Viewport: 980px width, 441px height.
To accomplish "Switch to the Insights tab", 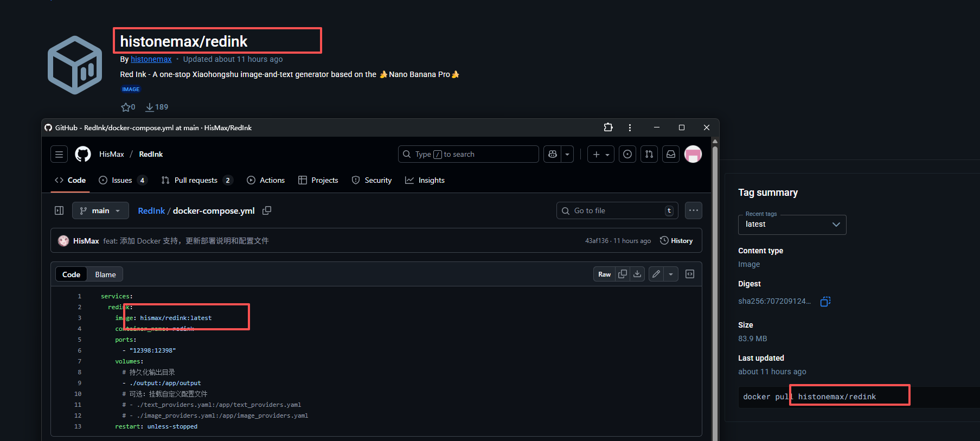I will click(425, 180).
